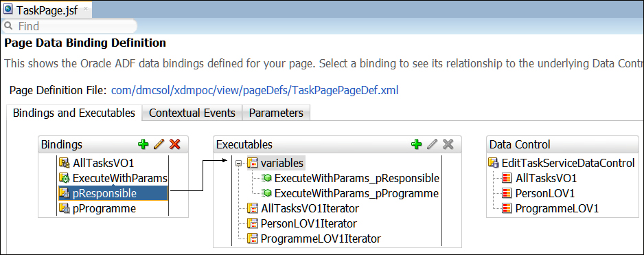
Task: Click the ExecuteWithParams gear binding icon
Action: tap(64, 178)
